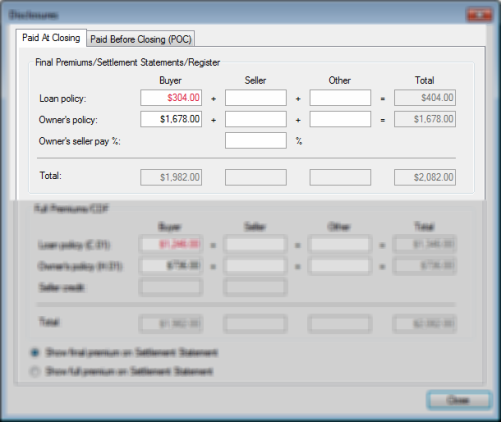Screen dimensions: 501x422
Task: Click the Loan policy Buyer field showing $304.00
Action: coord(171,98)
